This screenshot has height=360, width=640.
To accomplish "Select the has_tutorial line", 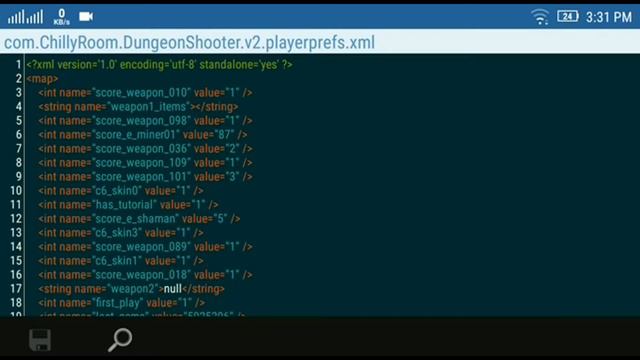I will pos(128,204).
